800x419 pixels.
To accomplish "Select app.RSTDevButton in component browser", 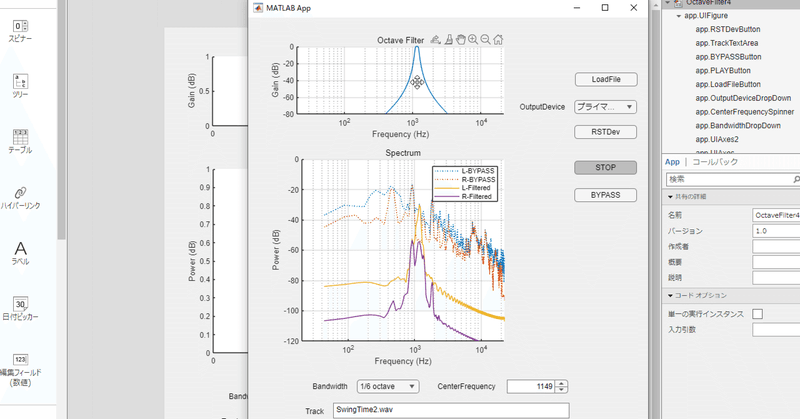I will (x=728, y=30).
